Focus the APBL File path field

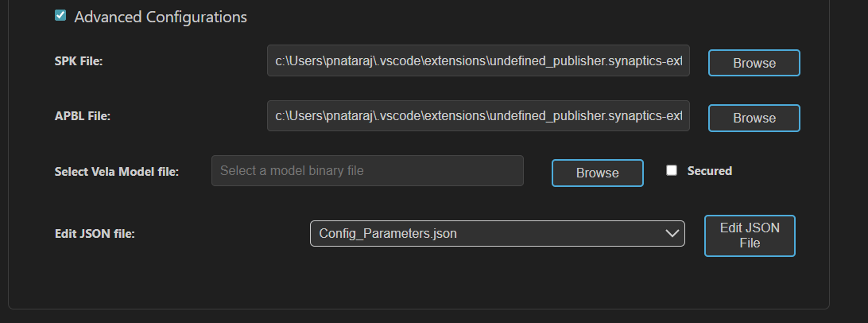pos(478,116)
